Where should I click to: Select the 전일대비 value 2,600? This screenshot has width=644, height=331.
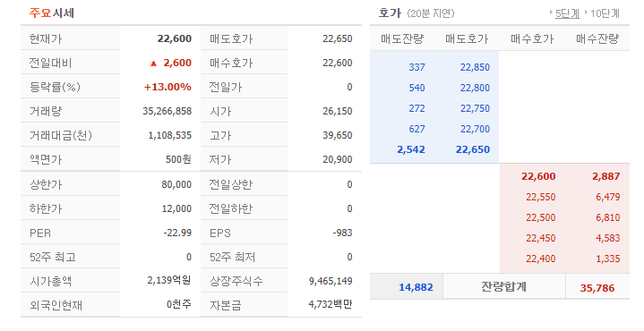coord(177,63)
